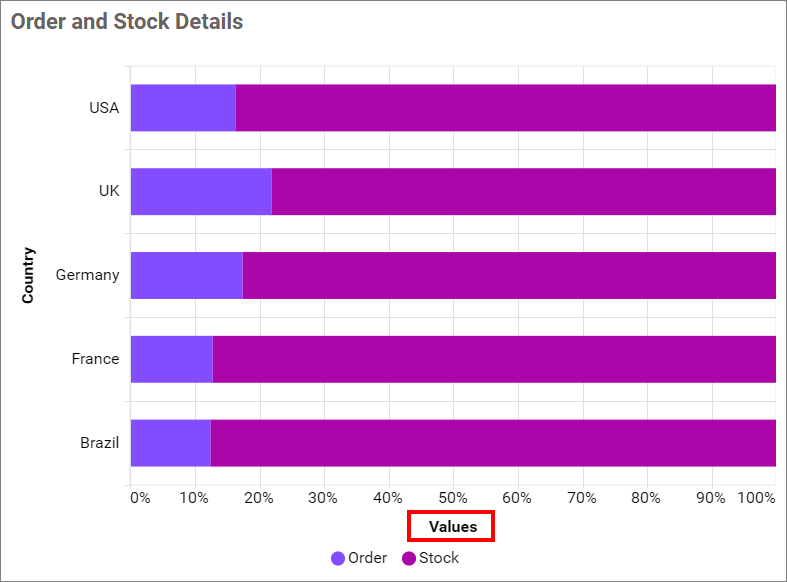The width and height of the screenshot is (787, 582).
Task: Click the Germany category axis label
Action: [x=88, y=275]
